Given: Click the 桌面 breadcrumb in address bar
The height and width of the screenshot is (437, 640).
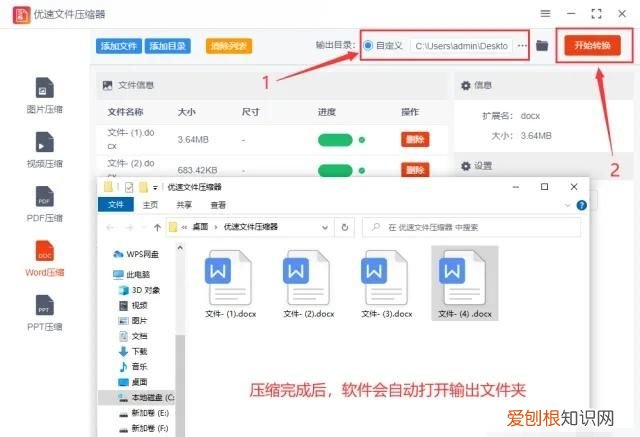Looking at the screenshot, I should (200, 227).
